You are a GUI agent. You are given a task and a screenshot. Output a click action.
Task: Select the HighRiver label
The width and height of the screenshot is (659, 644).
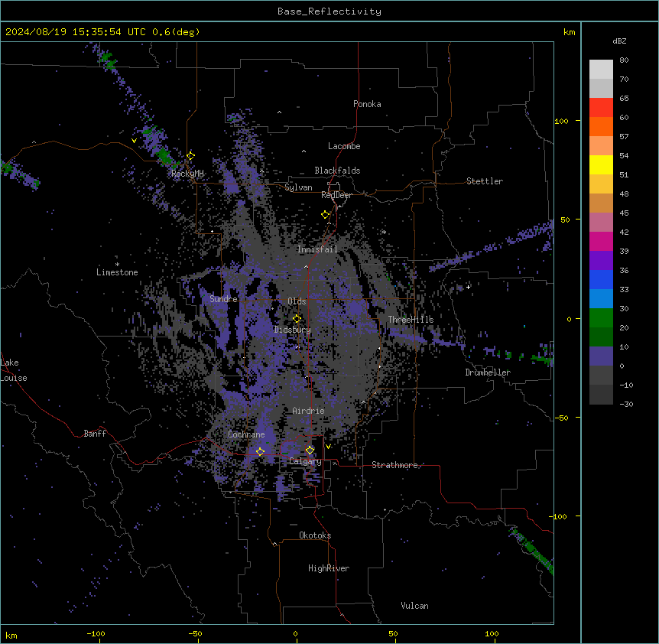329,568
